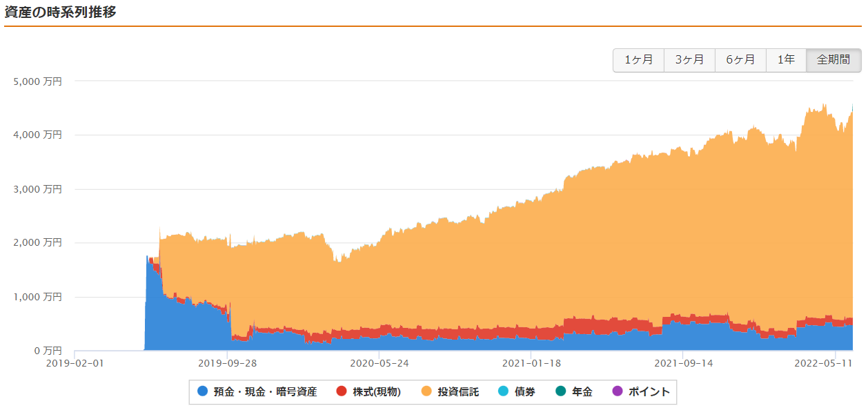Click the orange 投資信託 area in the chart
Image resolution: width=868 pixels, height=408 pixels.
[x=552, y=262]
